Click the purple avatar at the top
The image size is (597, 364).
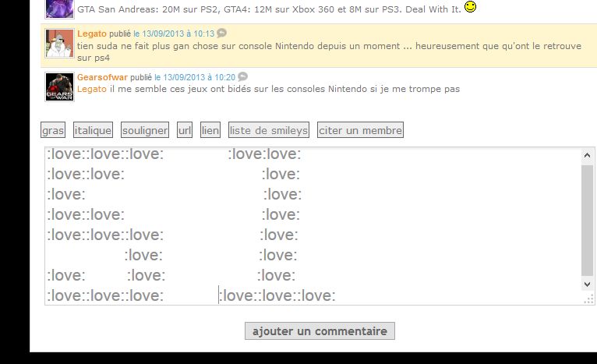59,9
